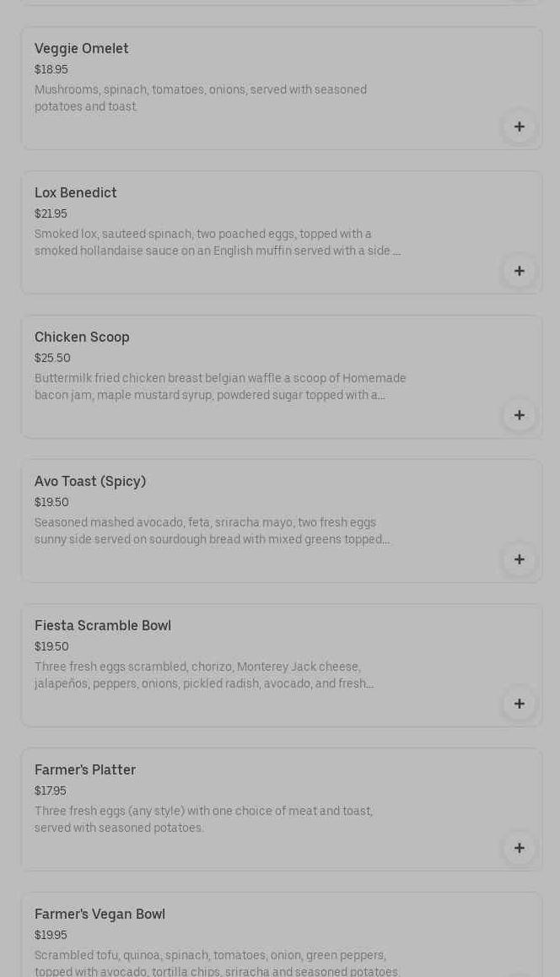This screenshot has width=560, height=977.
Task: Click the Chicken Scoop description text
Action: [220, 386]
